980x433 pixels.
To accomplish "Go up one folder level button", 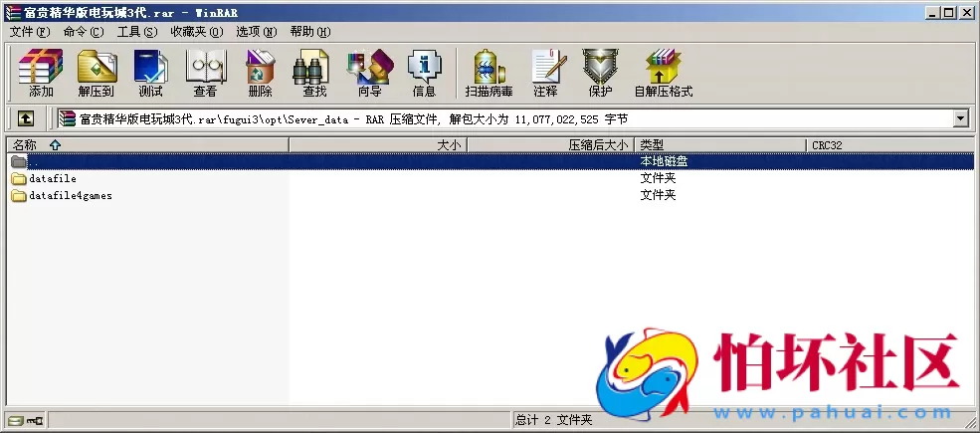I will pyautogui.click(x=26, y=118).
